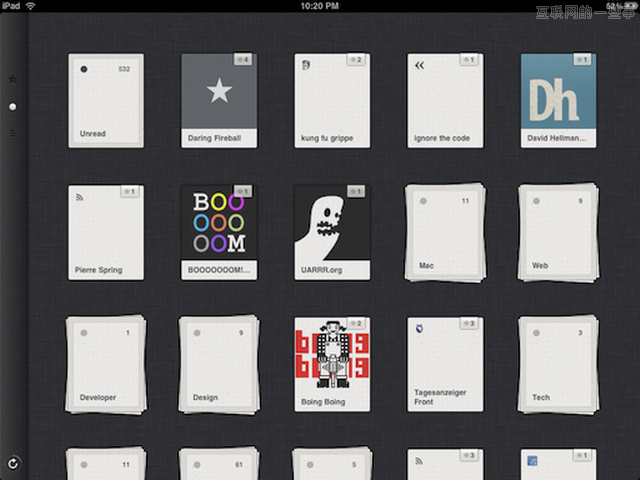640x480 pixels.
Task: Open the Pierre Spring RSS feed
Action: (x=106, y=232)
